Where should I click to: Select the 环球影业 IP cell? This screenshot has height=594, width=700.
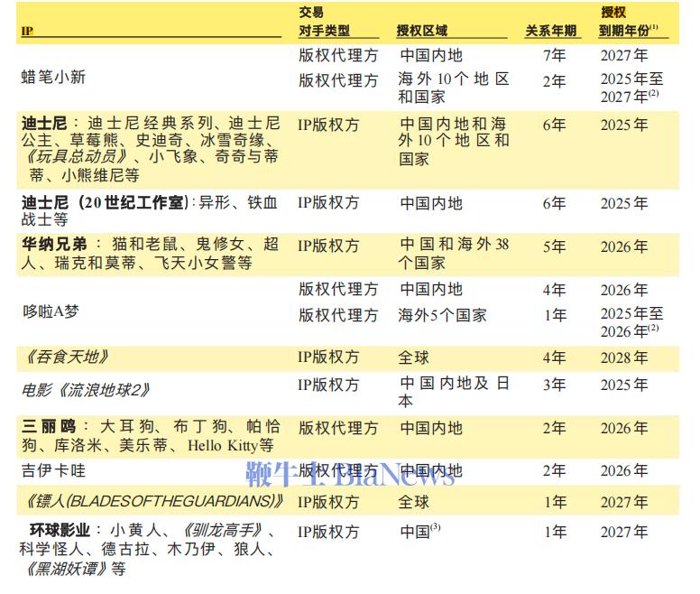[147, 550]
